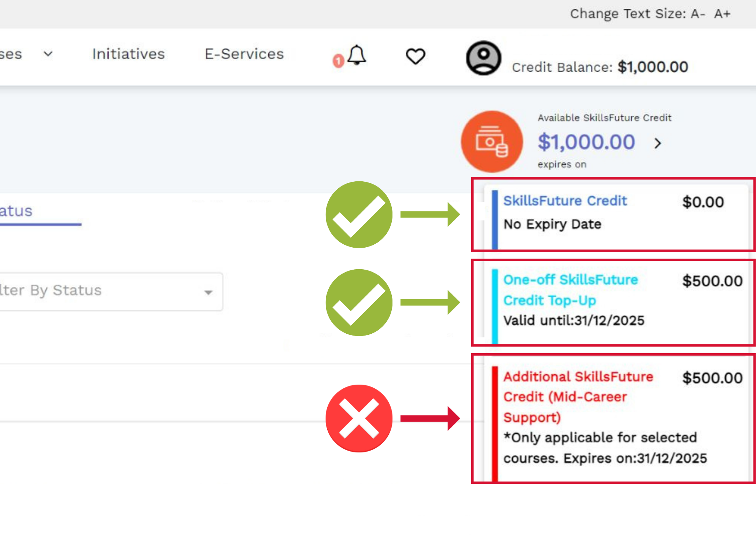Screen dimensions: 756x544
Task: Click the user profile avatar icon
Action: [483, 58]
